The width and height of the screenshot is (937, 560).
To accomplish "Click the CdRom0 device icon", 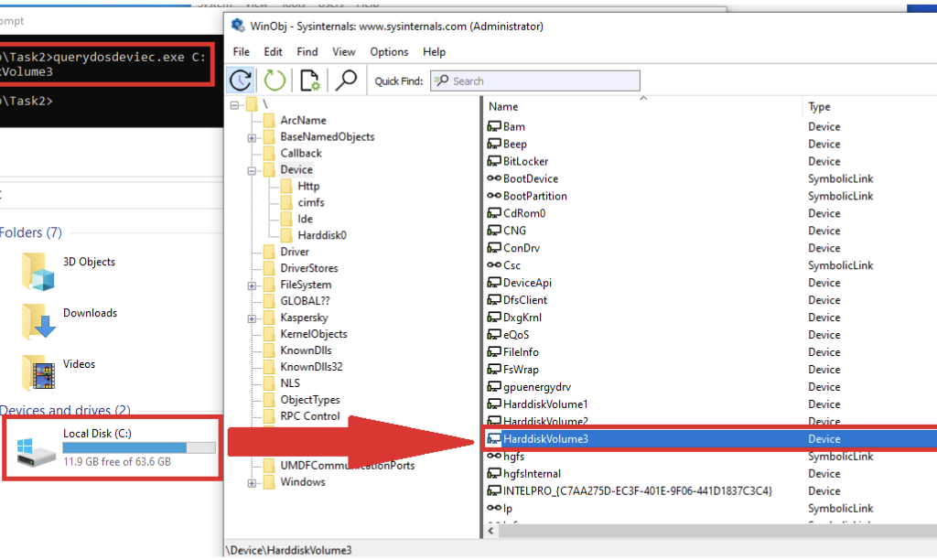I will 494,213.
